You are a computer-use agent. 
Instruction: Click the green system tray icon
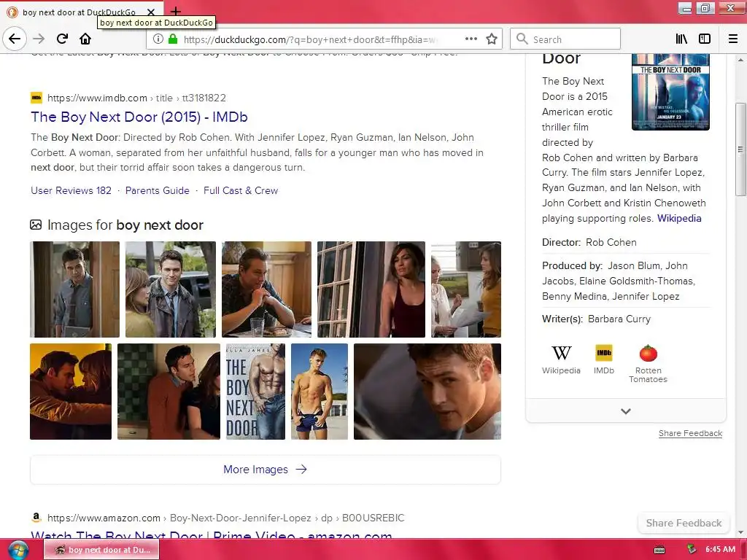click(x=692, y=550)
